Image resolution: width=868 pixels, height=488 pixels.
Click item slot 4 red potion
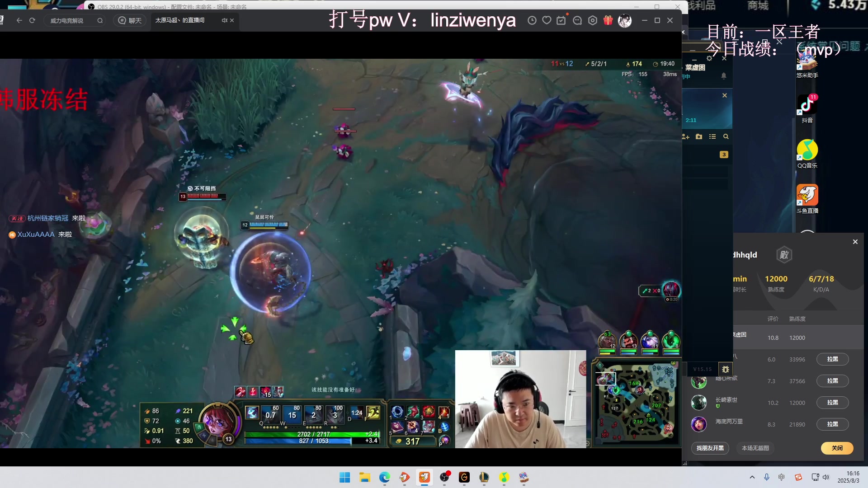tap(444, 412)
